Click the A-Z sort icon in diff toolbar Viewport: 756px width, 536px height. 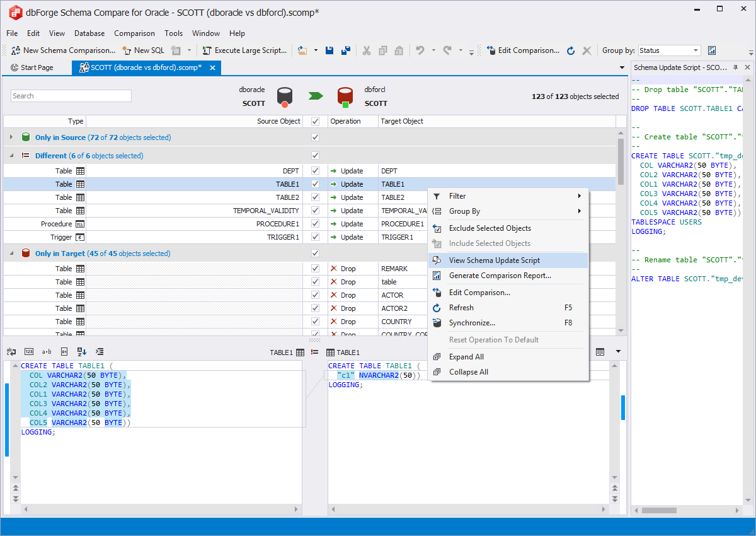[82, 352]
